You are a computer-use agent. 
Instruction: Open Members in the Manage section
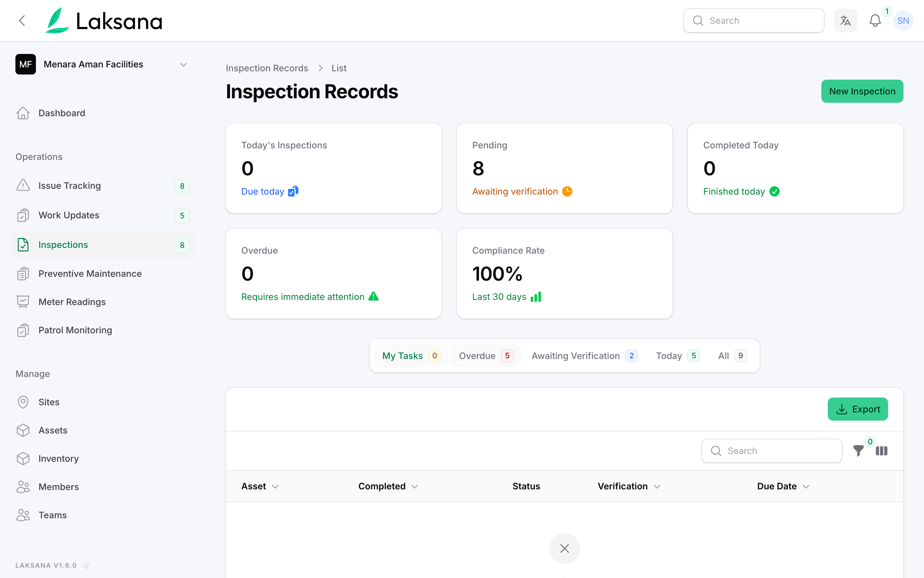[x=103, y=486]
